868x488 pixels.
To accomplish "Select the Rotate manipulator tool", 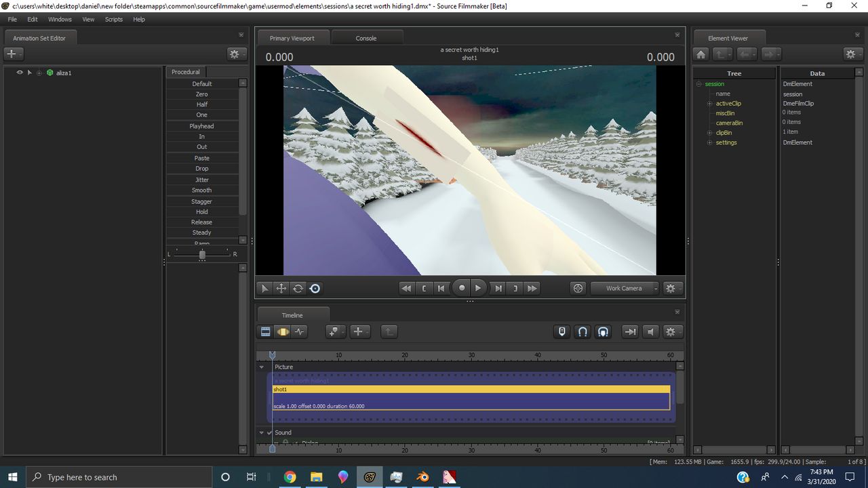I will click(x=298, y=288).
